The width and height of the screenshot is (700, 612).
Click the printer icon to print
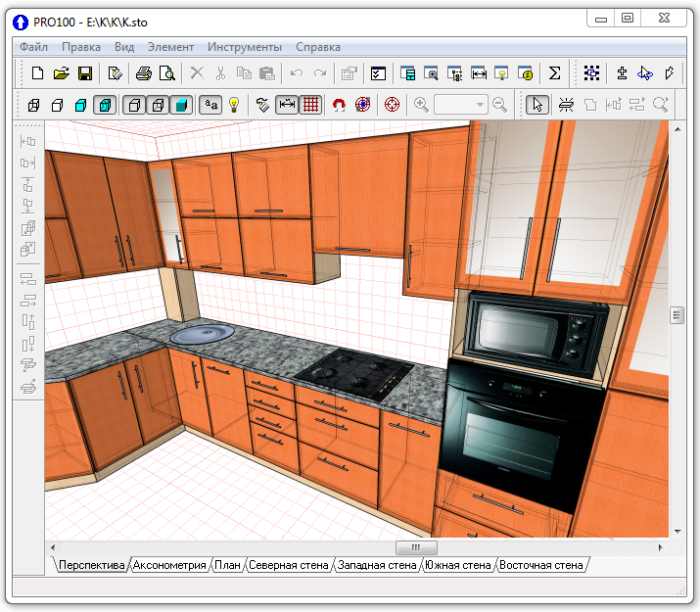click(x=144, y=73)
